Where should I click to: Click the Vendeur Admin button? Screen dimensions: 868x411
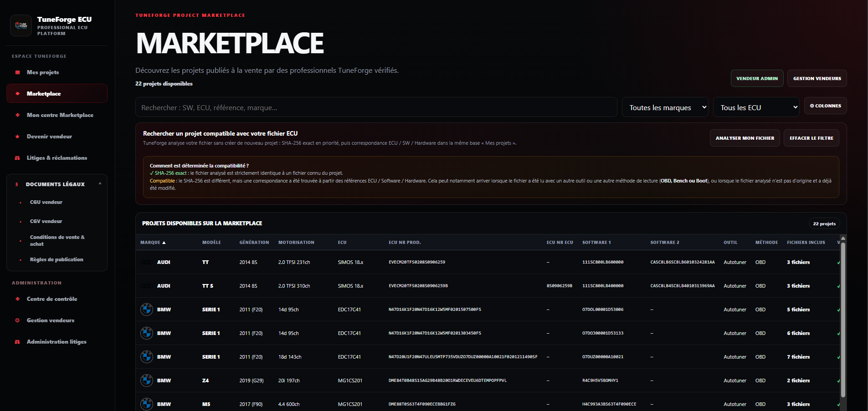tap(757, 78)
